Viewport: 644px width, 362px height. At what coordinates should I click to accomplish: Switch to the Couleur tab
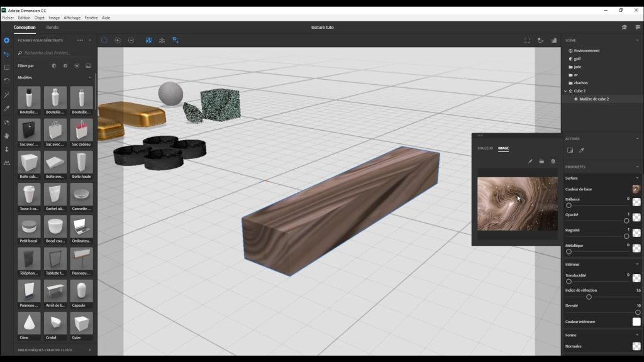tap(485, 148)
